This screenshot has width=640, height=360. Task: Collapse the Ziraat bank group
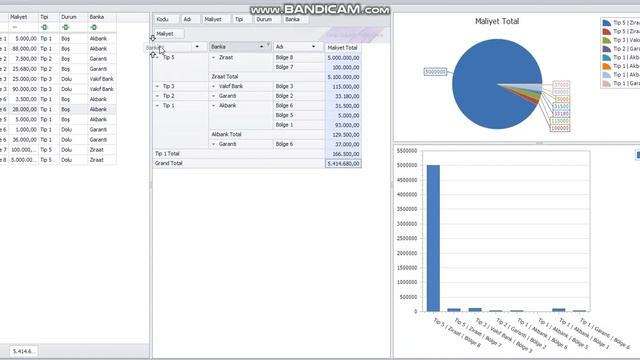[213, 58]
